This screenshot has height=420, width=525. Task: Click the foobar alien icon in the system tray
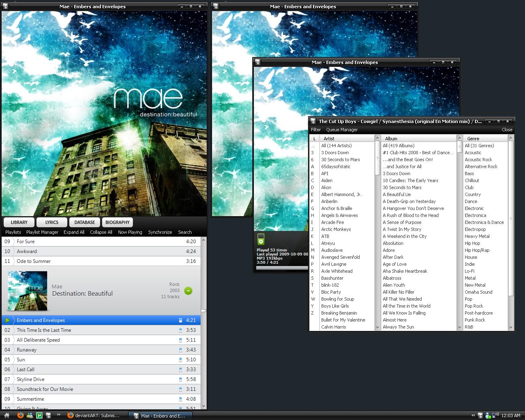click(480, 415)
